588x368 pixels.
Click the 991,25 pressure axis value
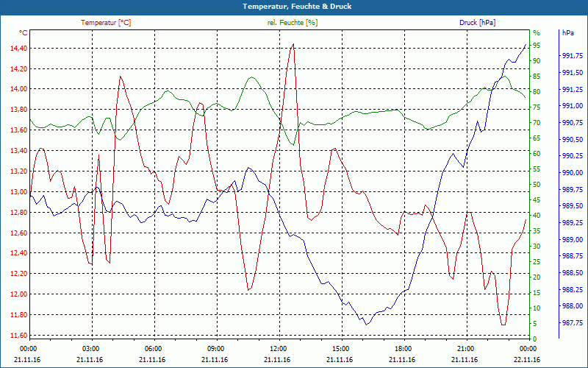[573, 89]
